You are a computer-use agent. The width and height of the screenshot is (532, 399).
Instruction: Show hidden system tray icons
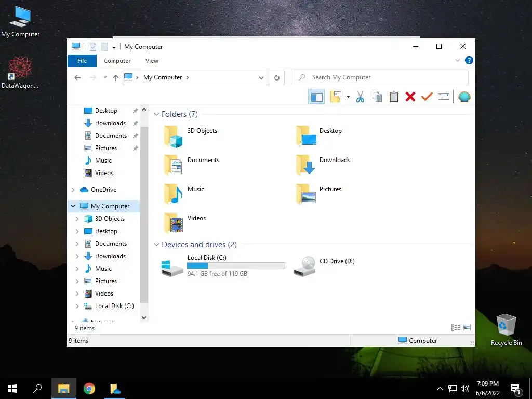[x=440, y=389]
